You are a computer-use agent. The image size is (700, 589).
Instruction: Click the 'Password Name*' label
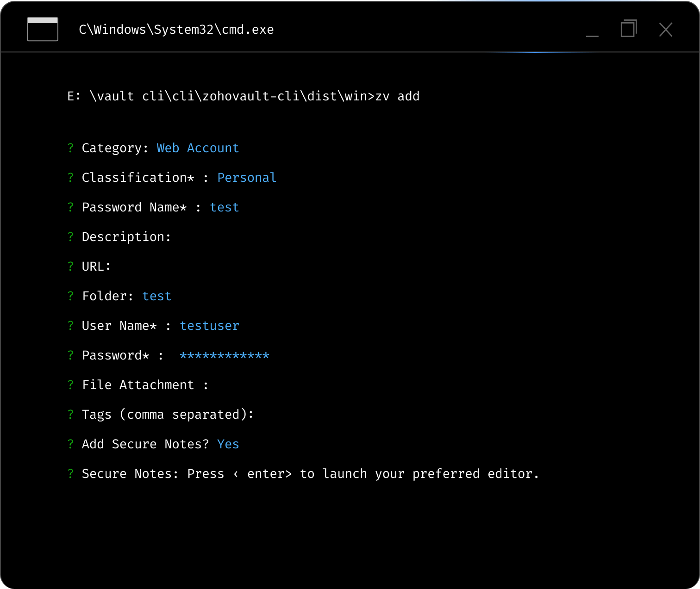[x=134, y=207]
